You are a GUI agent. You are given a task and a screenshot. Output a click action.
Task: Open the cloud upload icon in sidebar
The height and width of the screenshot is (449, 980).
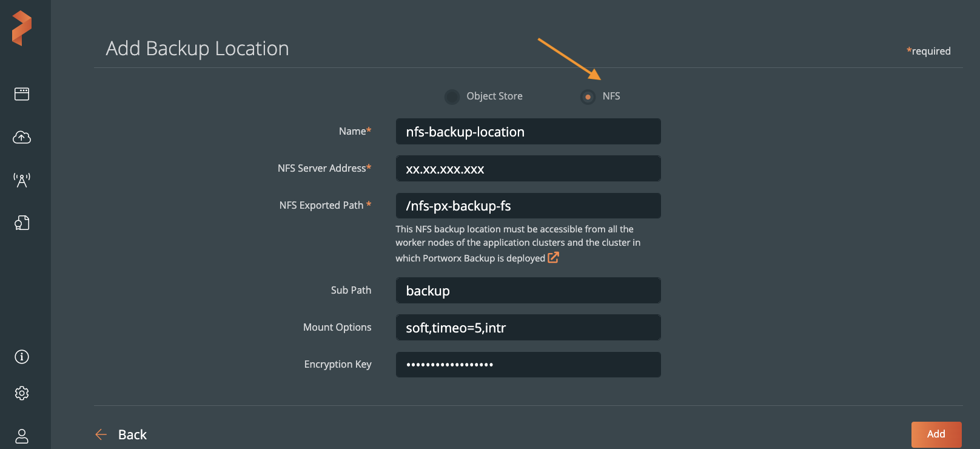pos(22,138)
